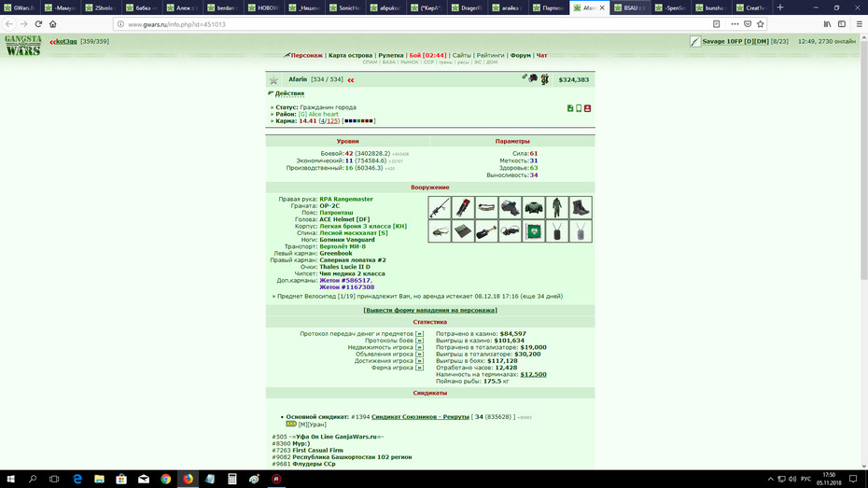Click the karma colored squares bar
The width and height of the screenshot is (868, 488).
(358, 120)
